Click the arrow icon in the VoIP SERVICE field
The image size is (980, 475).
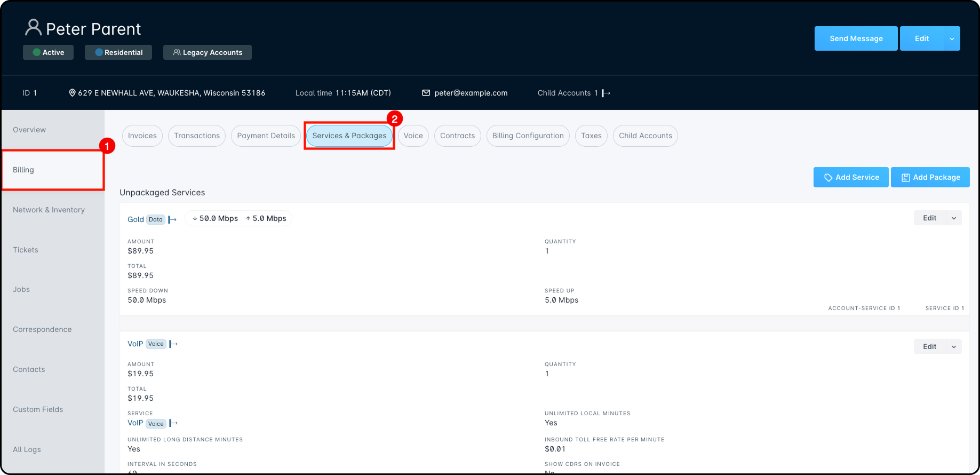click(x=173, y=423)
